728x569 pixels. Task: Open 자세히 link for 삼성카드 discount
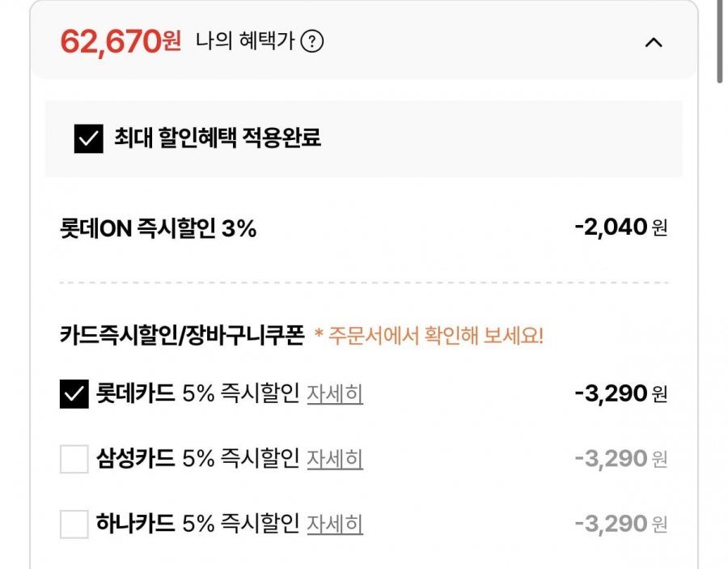[x=334, y=460]
